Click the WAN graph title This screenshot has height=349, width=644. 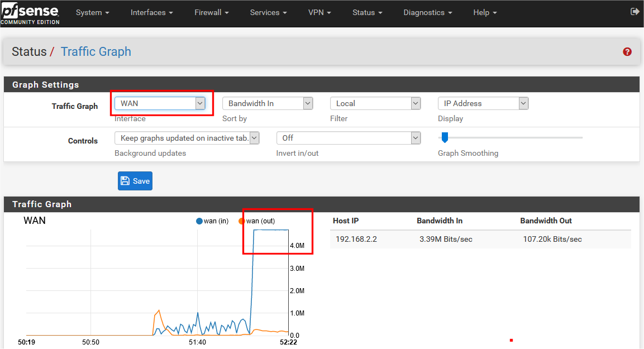pos(35,221)
